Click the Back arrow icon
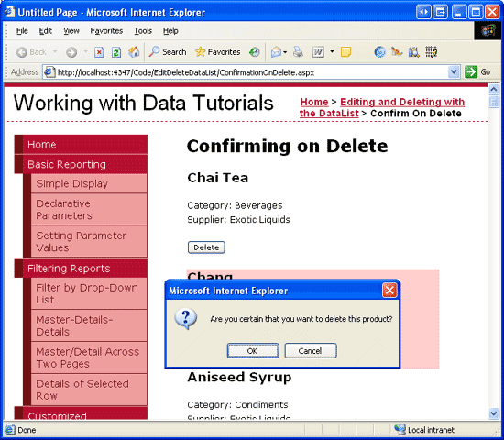This screenshot has width=504, height=440. [22, 52]
